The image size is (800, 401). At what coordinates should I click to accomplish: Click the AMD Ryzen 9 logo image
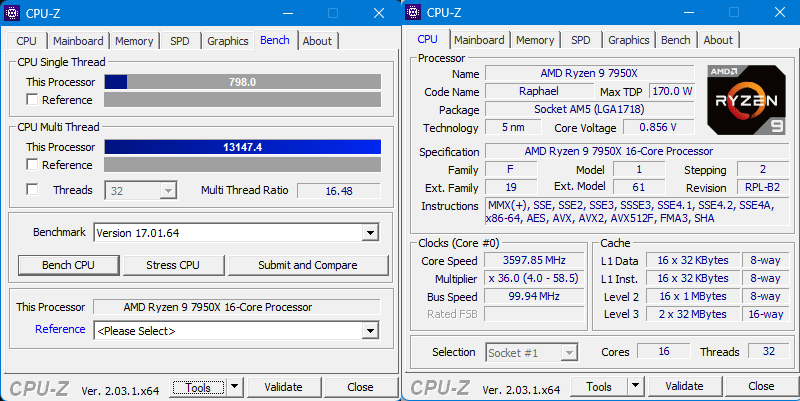click(x=746, y=100)
